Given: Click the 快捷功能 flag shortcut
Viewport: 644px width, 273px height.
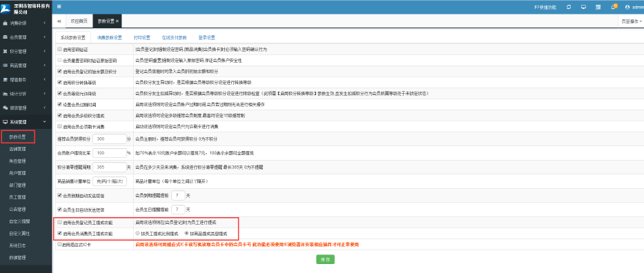Looking at the screenshot, I should [545, 7].
